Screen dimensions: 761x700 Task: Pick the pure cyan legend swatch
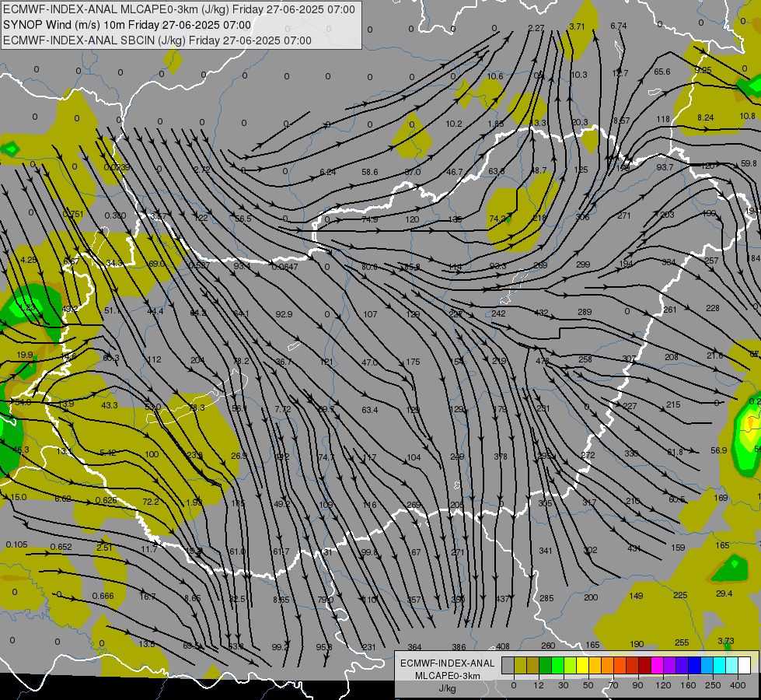(719, 665)
